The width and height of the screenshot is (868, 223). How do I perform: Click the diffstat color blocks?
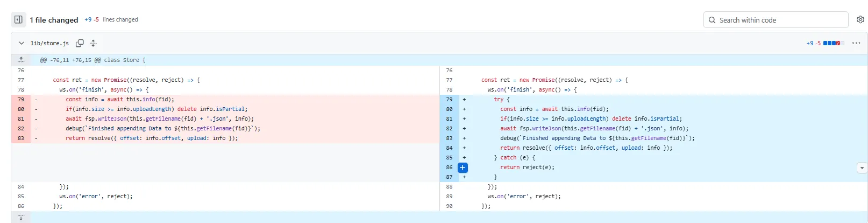[834, 43]
